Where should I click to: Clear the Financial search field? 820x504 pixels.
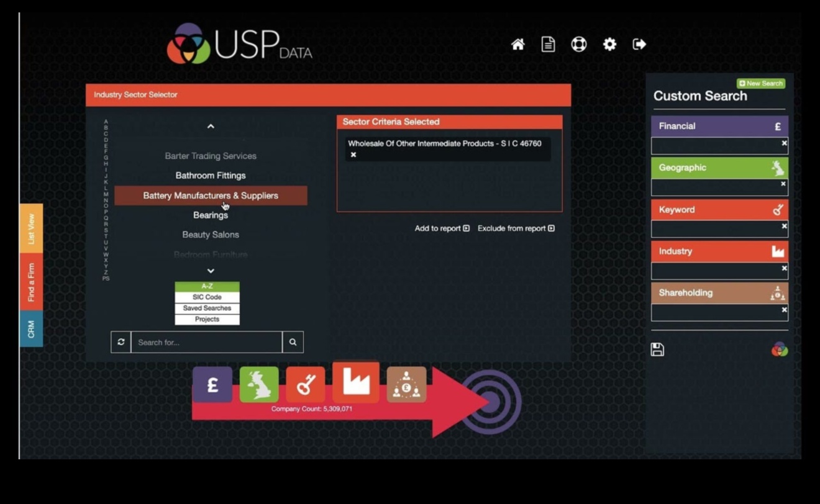click(x=784, y=143)
